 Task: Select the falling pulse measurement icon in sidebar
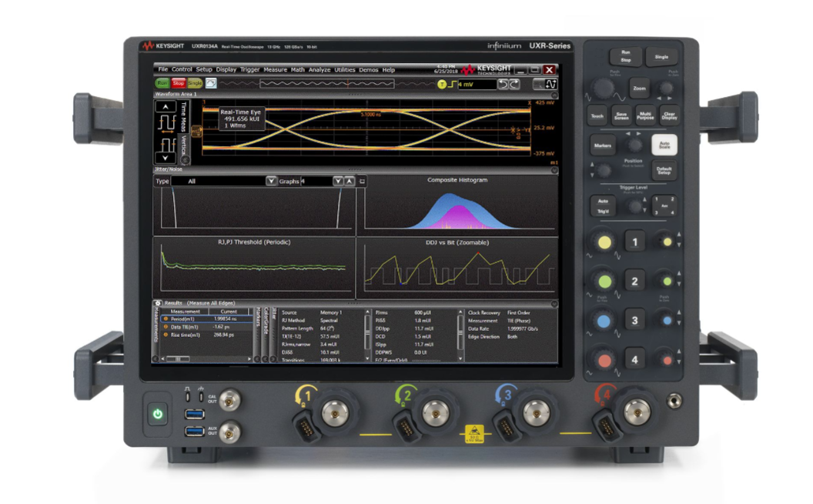pyautogui.click(x=167, y=143)
